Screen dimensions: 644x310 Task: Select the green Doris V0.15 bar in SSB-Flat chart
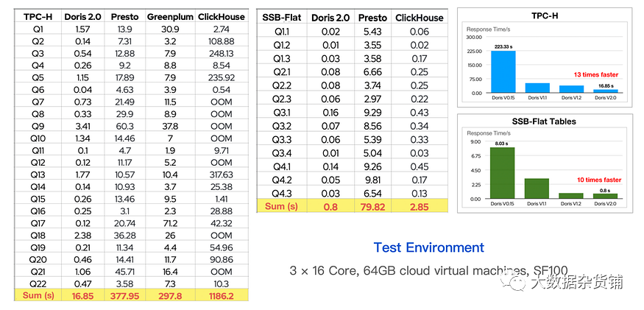click(x=502, y=173)
